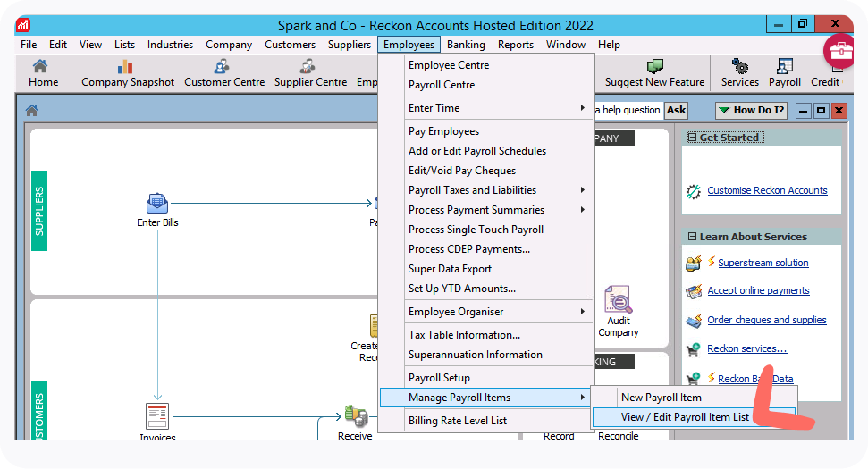The width and height of the screenshot is (868, 469).
Task: Open Services from the toolbar
Action: coord(739,73)
